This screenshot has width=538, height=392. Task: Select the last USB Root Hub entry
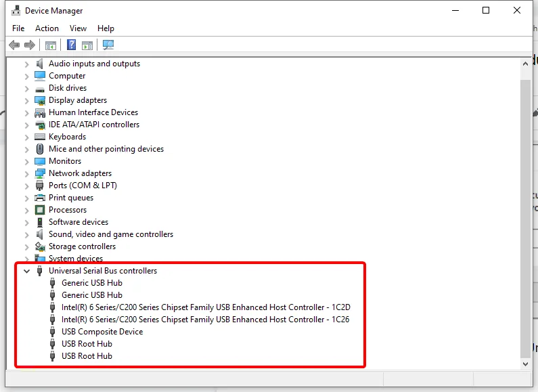[x=87, y=356]
